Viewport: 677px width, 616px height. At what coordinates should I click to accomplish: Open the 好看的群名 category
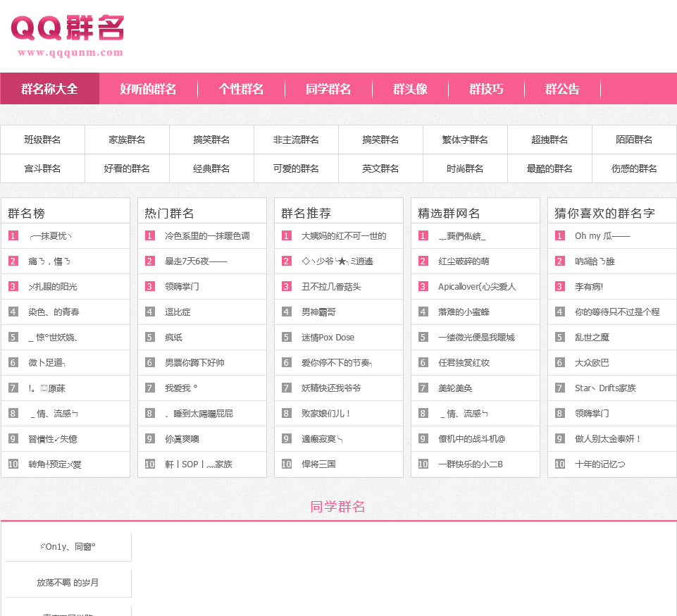127,168
